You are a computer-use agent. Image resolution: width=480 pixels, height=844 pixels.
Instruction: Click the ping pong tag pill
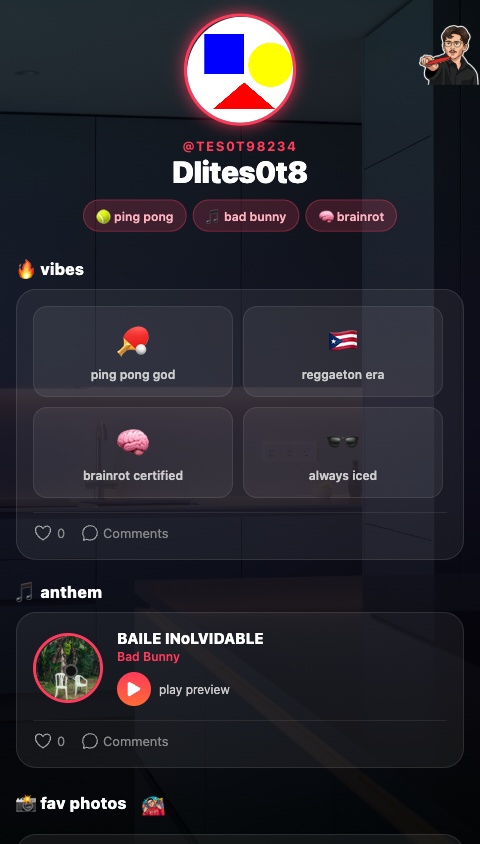(x=135, y=216)
